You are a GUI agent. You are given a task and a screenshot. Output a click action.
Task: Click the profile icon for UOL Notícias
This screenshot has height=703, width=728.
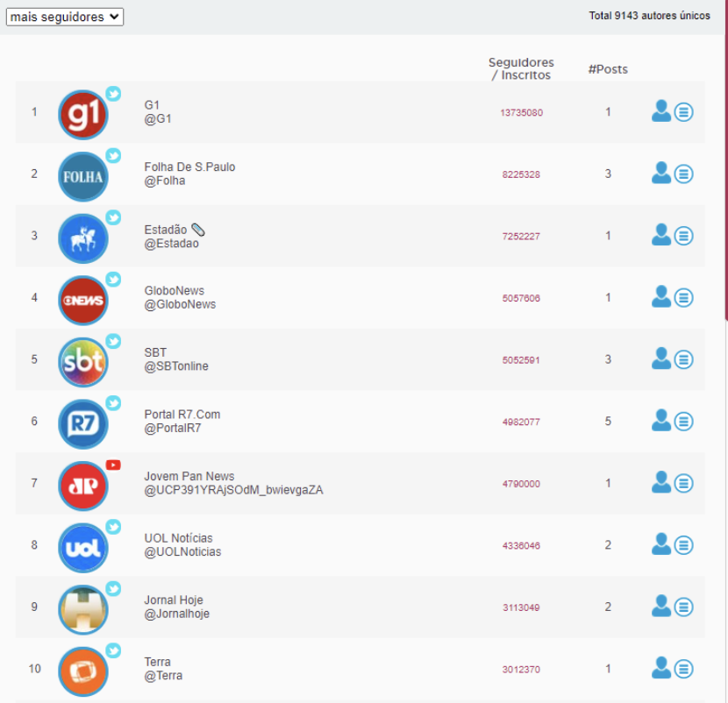coord(661,544)
